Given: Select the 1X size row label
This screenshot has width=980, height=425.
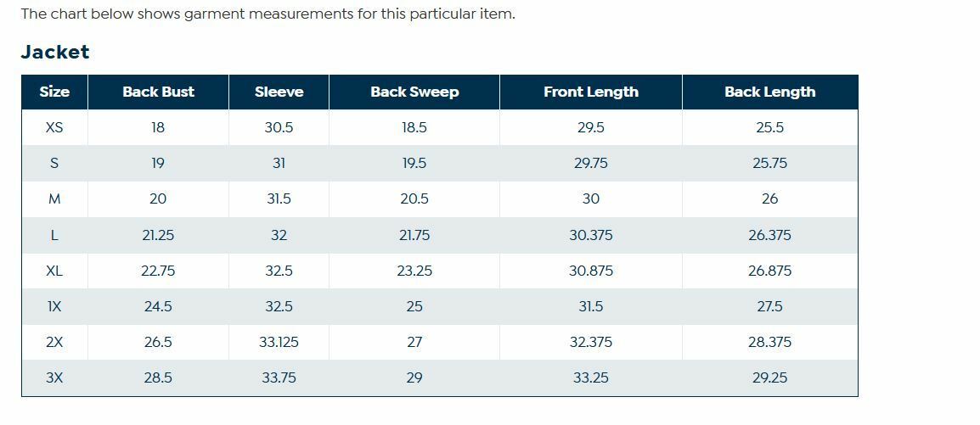Looking at the screenshot, I should 54,306.
